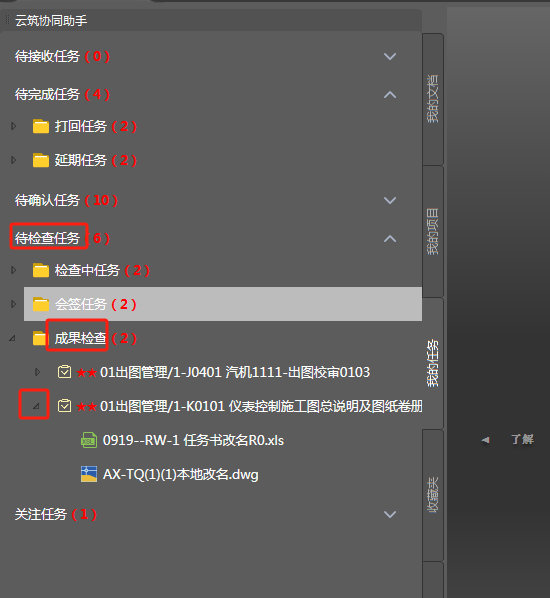
Task: Click the dwg icon of AX-TQ(1)(1)本地改名
Action: click(88, 474)
